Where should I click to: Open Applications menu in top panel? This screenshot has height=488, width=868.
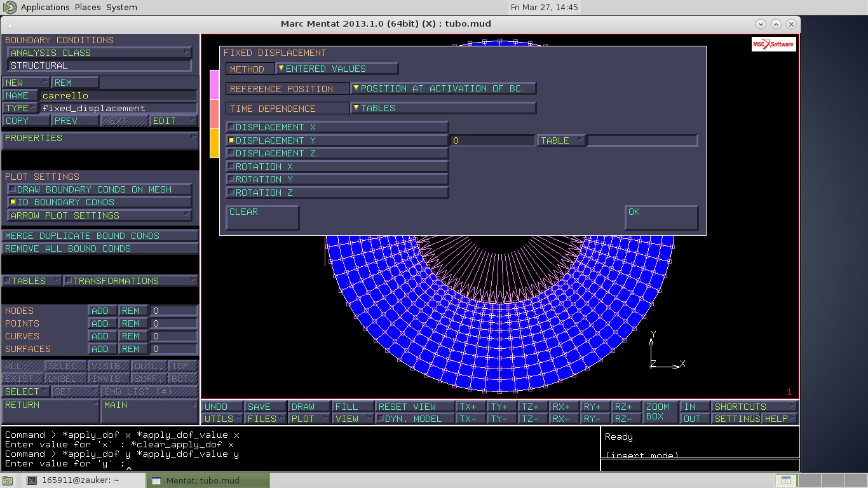point(44,7)
